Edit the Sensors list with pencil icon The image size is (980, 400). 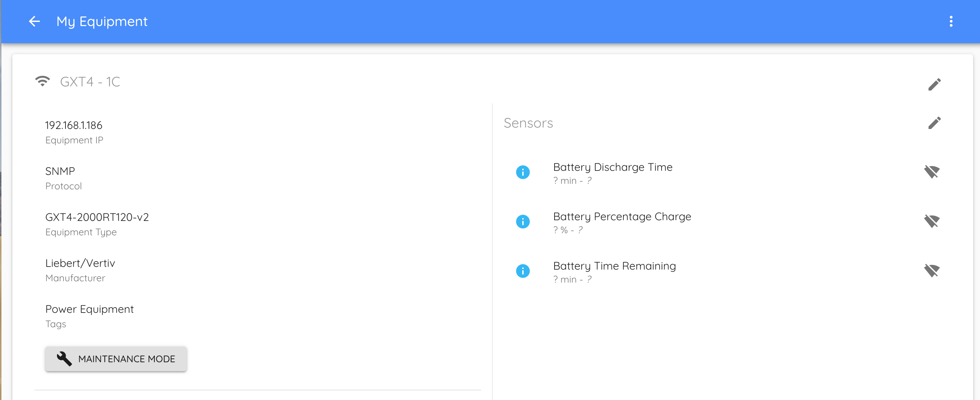click(x=934, y=123)
